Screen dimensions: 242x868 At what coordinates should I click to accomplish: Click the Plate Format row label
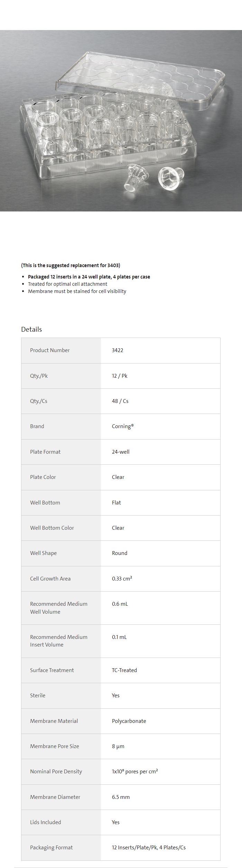(x=45, y=452)
